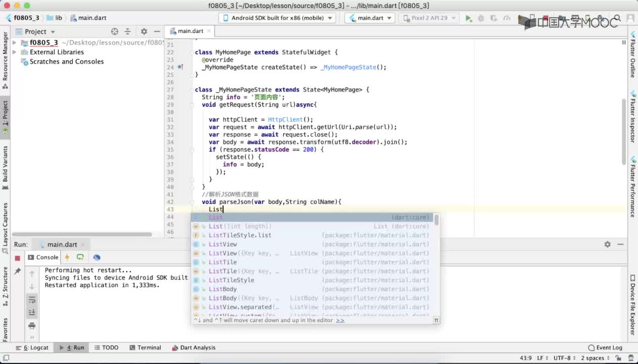
Task: Choose ListView class from autocomplete list
Action: point(311,244)
